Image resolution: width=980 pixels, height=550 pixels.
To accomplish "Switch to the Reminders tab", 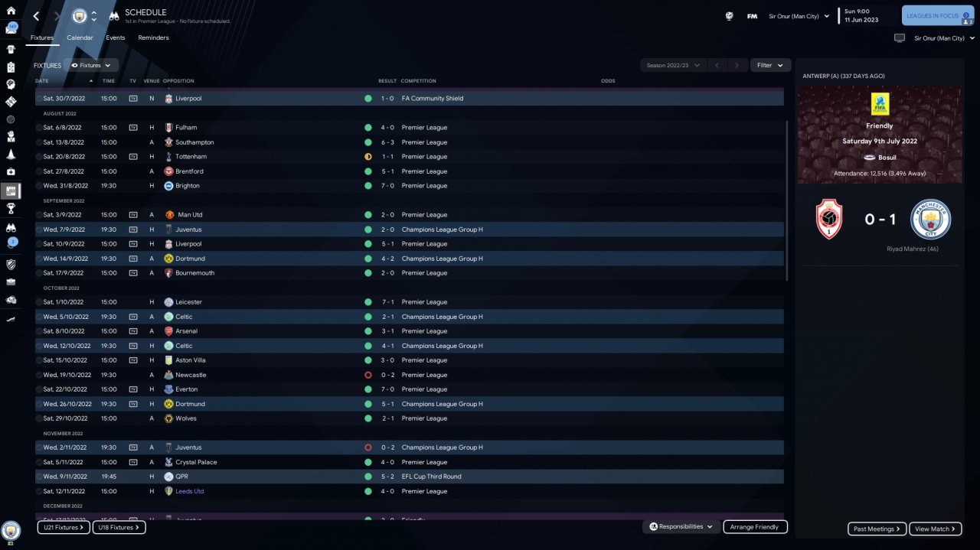I will click(153, 37).
